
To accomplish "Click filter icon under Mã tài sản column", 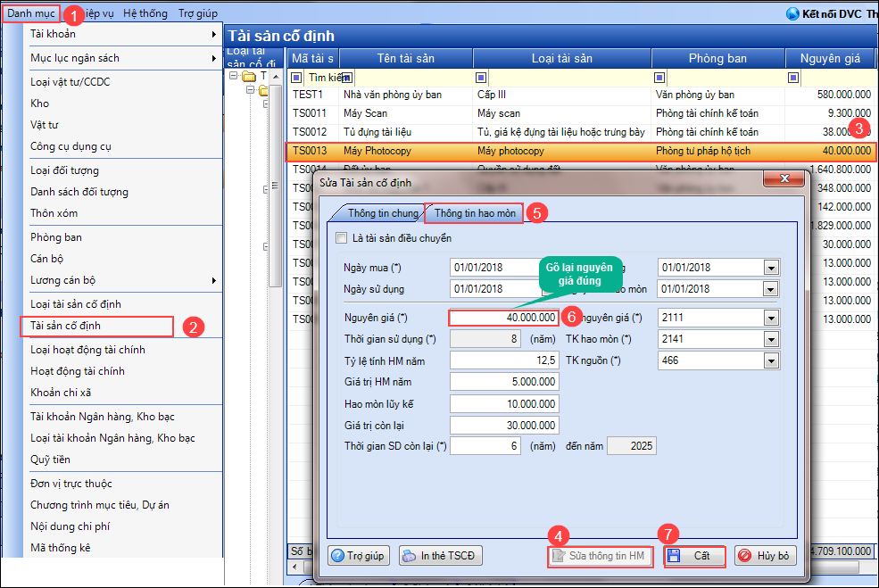I will tap(296, 78).
